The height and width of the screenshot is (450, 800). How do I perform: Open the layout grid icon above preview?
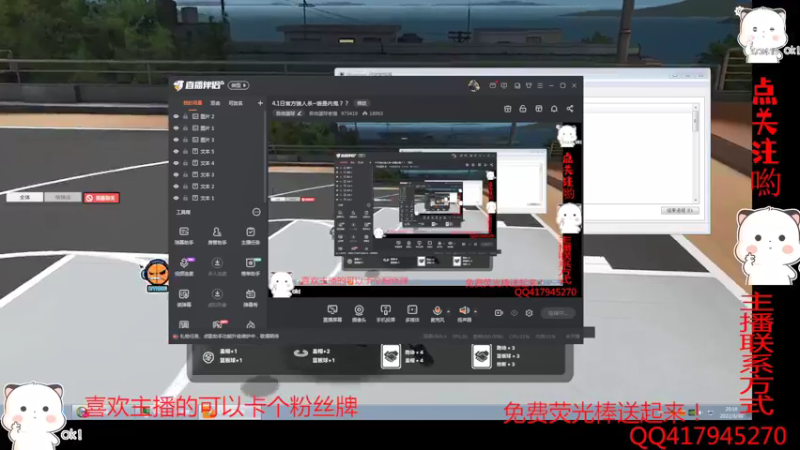538,109
